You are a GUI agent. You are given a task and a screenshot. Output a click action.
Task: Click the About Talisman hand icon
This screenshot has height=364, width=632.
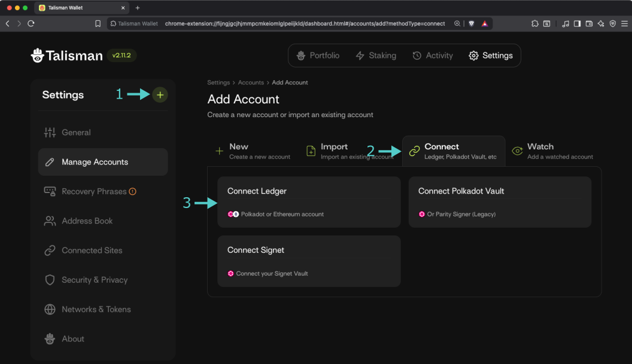[50, 339]
